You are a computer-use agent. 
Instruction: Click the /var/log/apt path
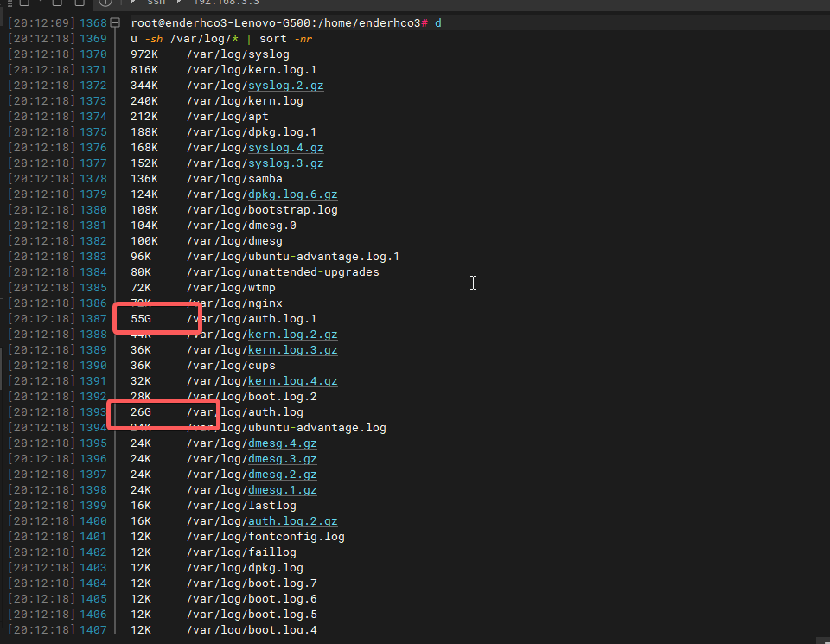pyautogui.click(x=227, y=117)
